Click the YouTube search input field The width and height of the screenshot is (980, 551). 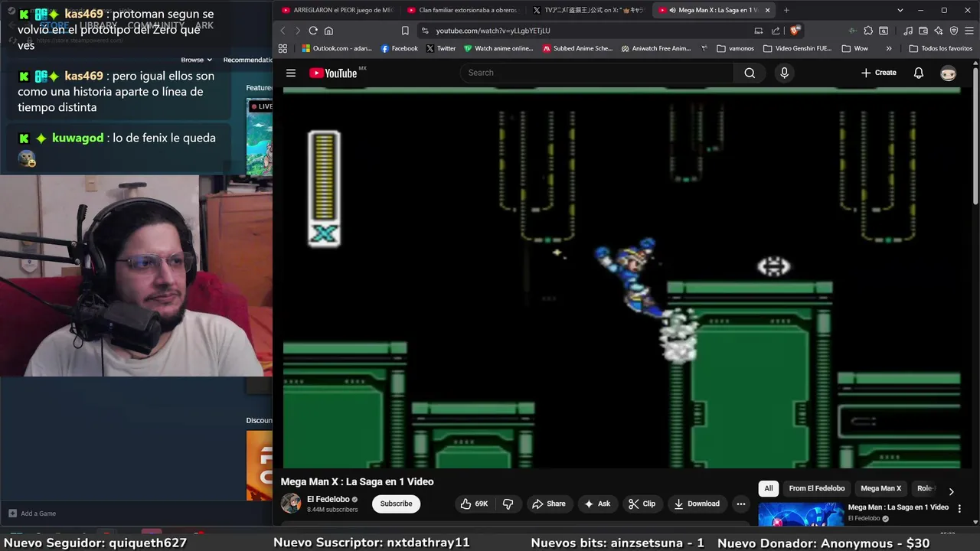click(x=596, y=73)
